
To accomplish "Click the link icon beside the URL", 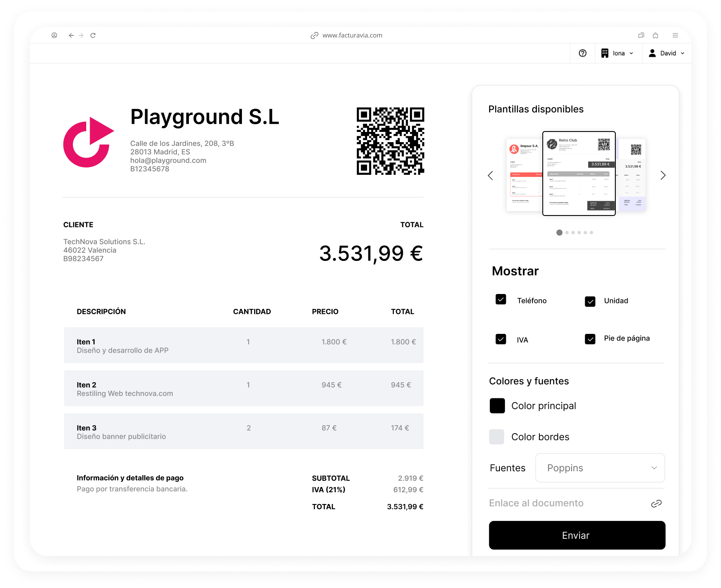I will point(314,36).
